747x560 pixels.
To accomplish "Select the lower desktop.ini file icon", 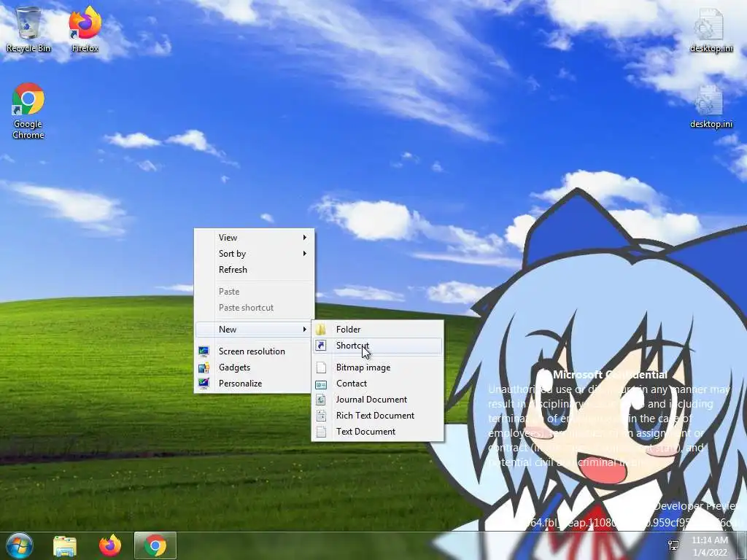I will tap(711, 106).
